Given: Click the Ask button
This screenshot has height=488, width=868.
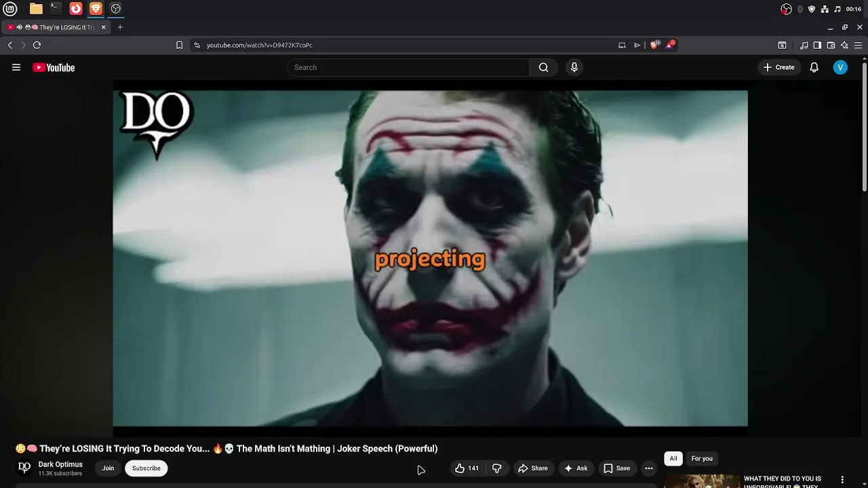Looking at the screenshot, I should (x=576, y=468).
